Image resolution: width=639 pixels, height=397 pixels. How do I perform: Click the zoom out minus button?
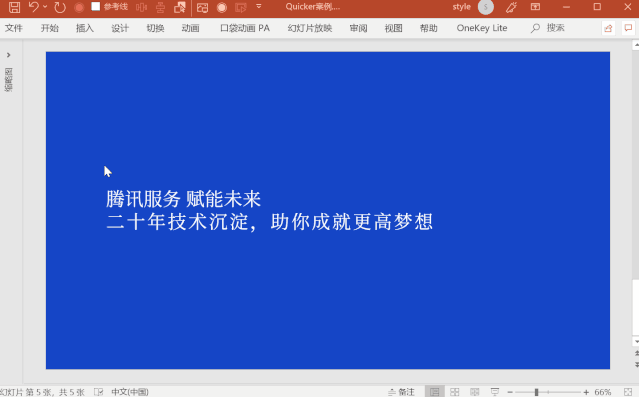510,392
